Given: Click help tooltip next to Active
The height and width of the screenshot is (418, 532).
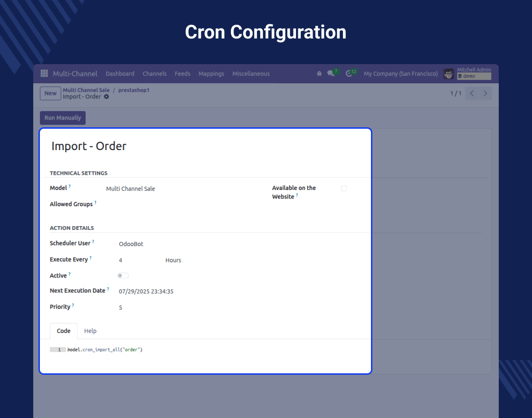Looking at the screenshot, I should pos(69,274).
